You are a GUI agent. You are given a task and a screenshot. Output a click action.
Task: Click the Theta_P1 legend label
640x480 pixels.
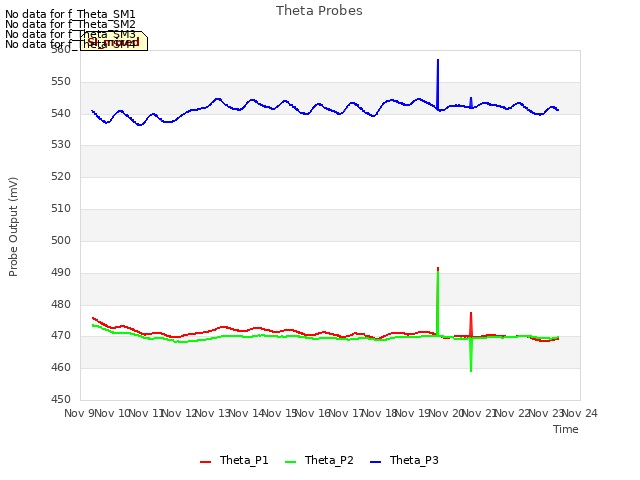click(x=244, y=460)
